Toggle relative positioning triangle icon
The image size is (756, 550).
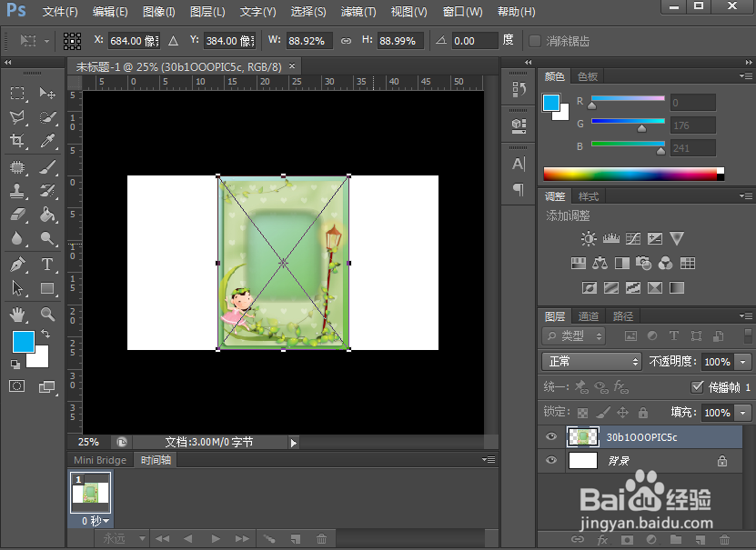click(x=173, y=42)
